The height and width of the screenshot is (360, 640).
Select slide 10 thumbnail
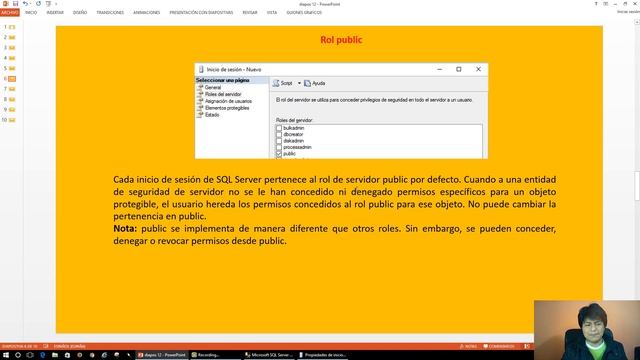(x=12, y=120)
